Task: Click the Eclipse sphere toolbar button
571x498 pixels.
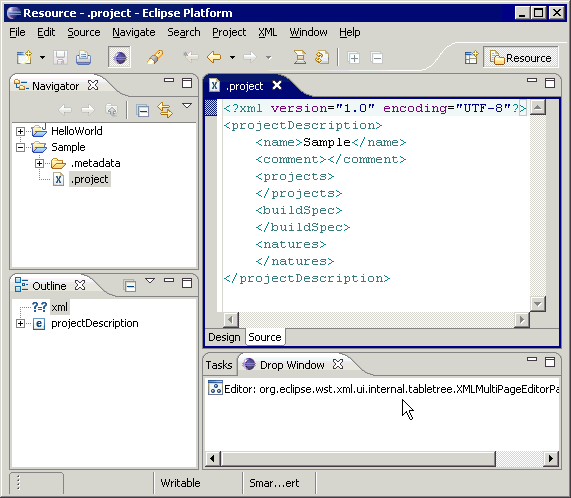Action: tap(119, 57)
